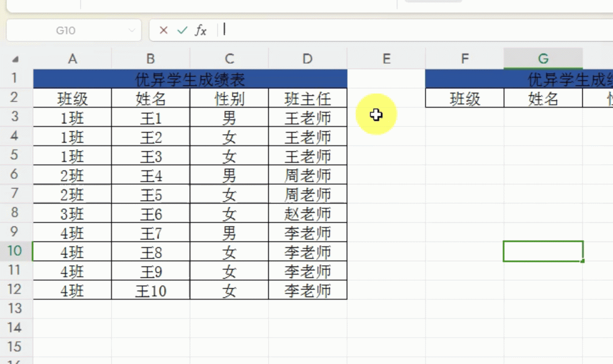Select column G header
The image size is (613, 364).
pos(543,58)
